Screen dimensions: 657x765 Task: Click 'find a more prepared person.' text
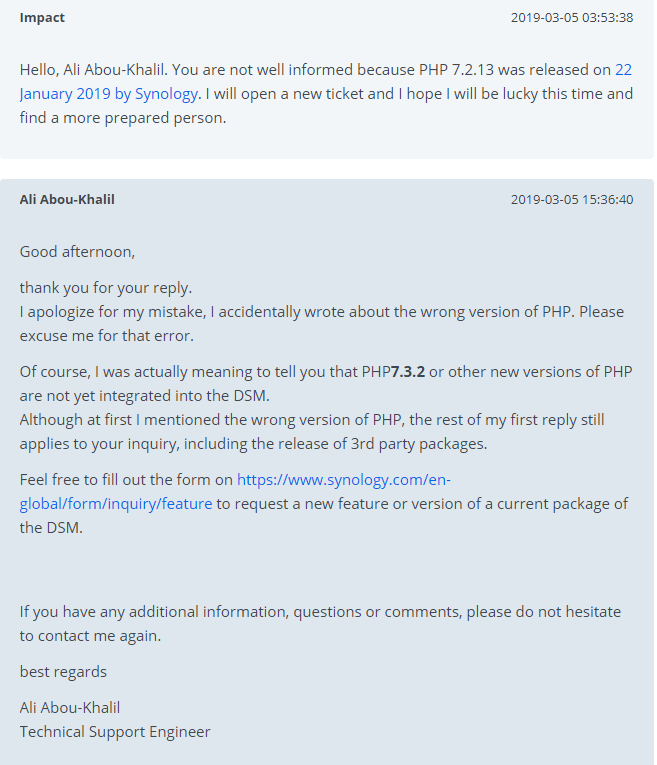123,118
